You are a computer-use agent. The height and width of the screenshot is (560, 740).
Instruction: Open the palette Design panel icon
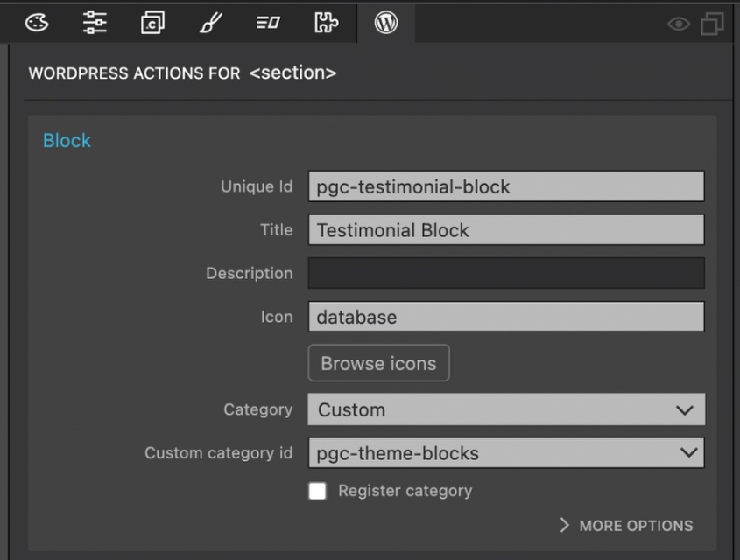(37, 23)
